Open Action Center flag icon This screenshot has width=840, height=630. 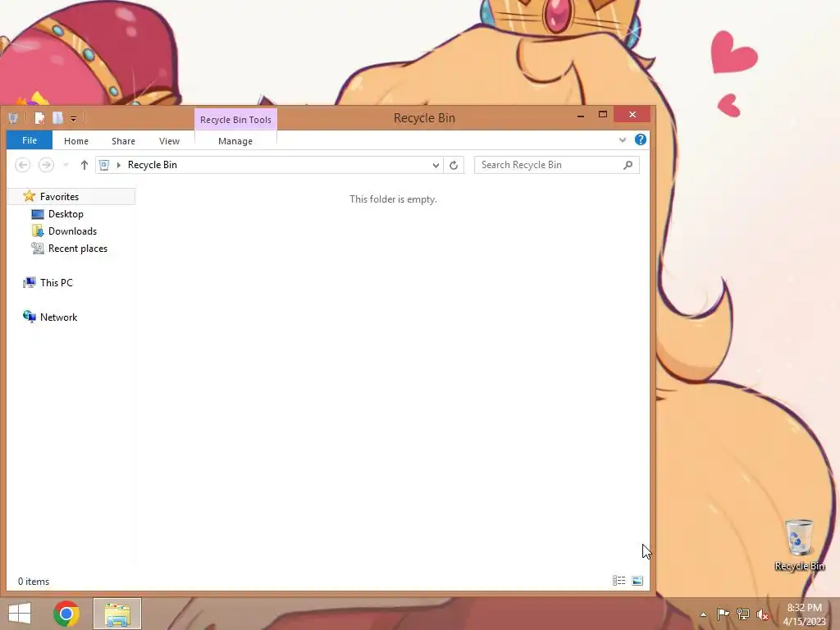pos(723,614)
